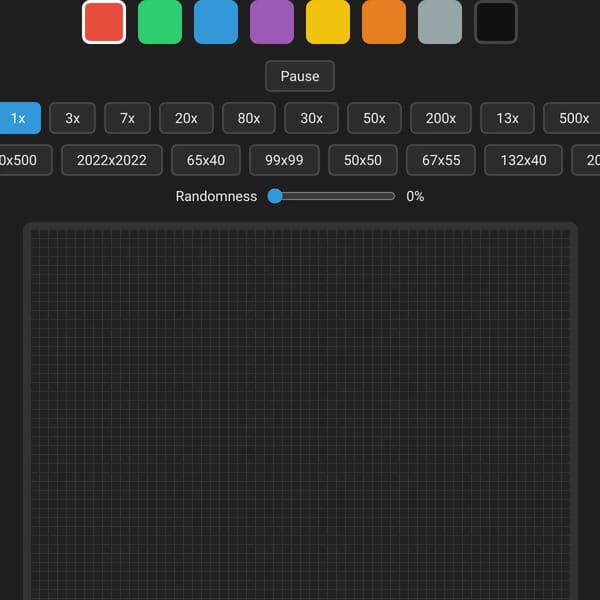The image size is (600, 600).
Task: Select the red color swatch
Action: tap(104, 22)
